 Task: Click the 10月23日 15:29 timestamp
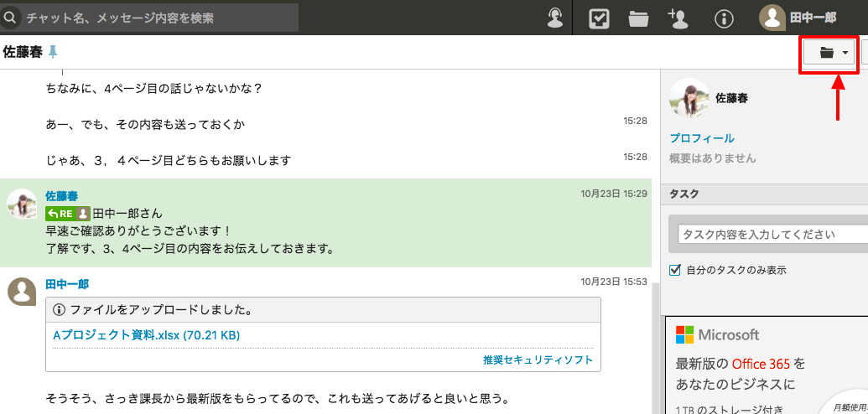[x=613, y=194]
